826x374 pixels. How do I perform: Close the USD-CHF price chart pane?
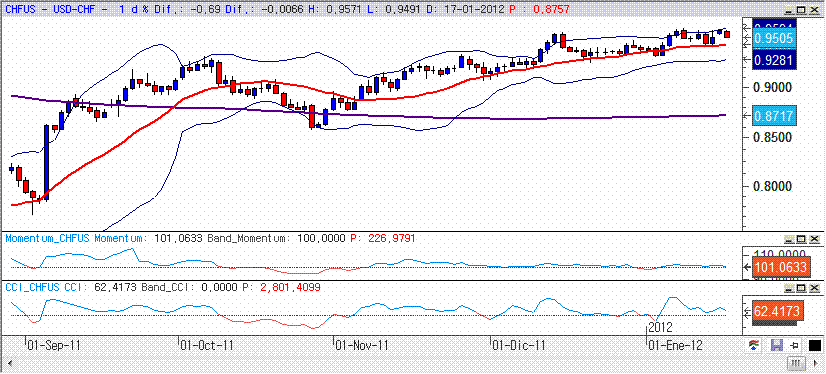(814, 10)
